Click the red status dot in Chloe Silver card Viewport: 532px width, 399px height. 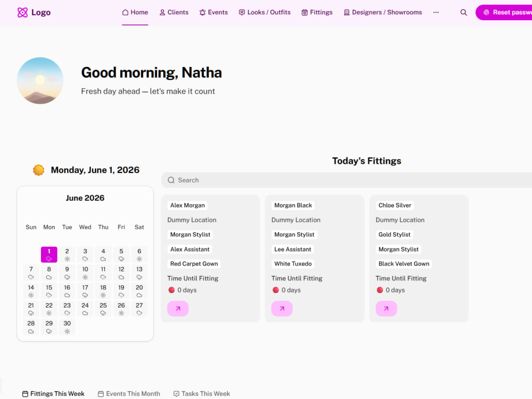pyautogui.click(x=380, y=290)
